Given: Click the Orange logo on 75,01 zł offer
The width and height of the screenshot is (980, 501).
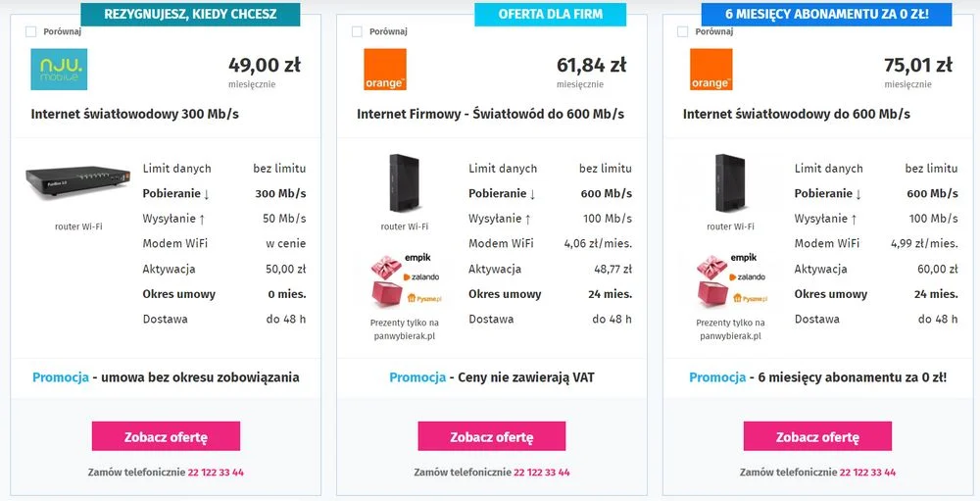Looking at the screenshot, I should tap(710, 70).
